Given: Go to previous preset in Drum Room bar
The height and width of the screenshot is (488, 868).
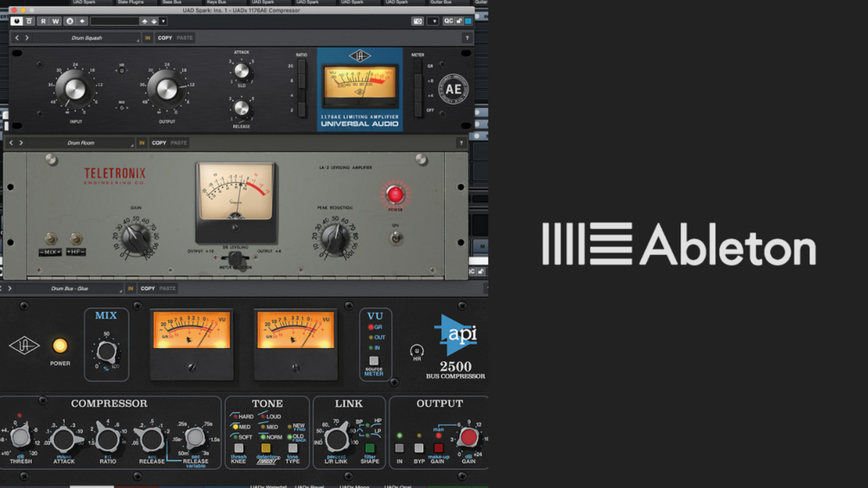Looking at the screenshot, I should (x=11, y=143).
